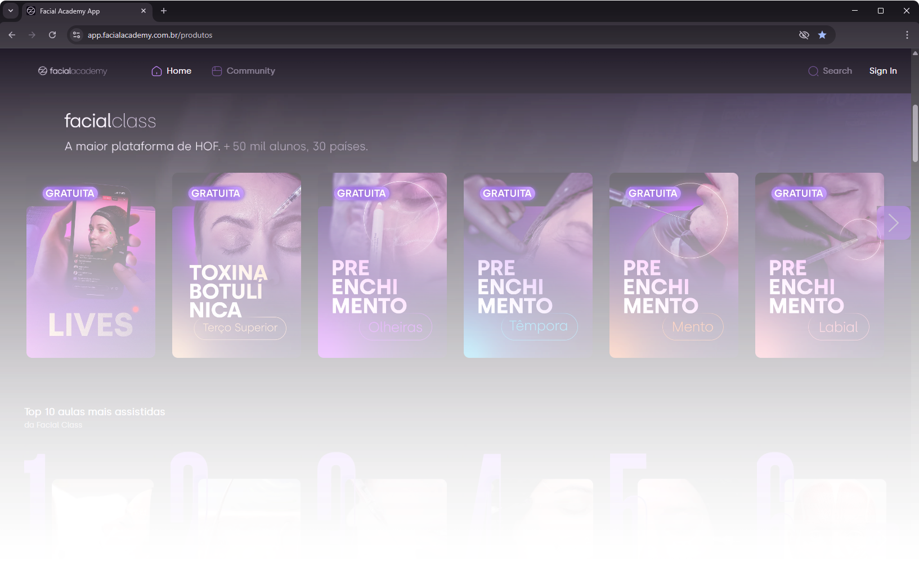Click the carousel next arrow
919x588 pixels.
coord(894,223)
